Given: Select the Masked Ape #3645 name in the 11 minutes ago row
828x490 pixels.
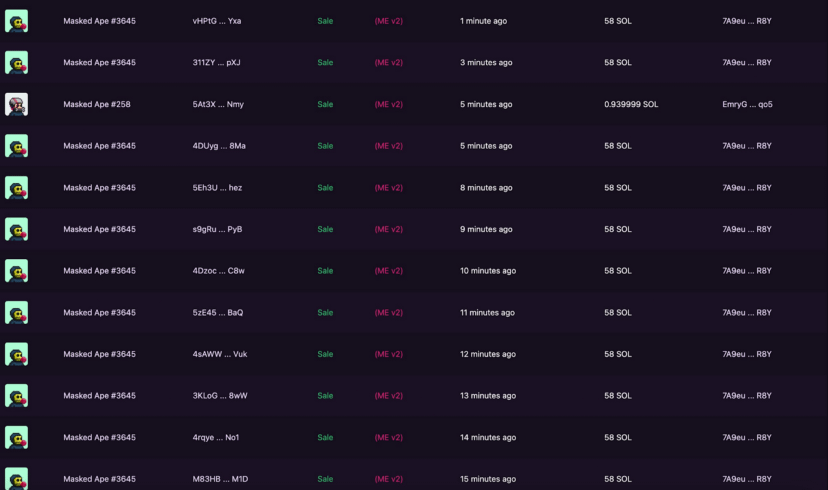Looking at the screenshot, I should tap(99, 312).
